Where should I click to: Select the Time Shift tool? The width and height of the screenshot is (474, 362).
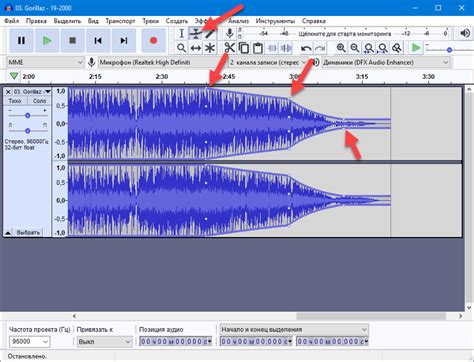click(x=195, y=48)
